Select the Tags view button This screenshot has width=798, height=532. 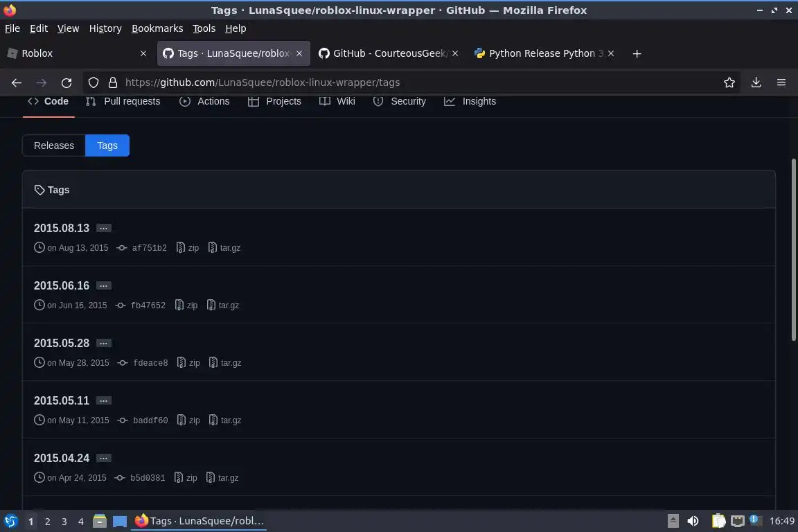(x=107, y=145)
